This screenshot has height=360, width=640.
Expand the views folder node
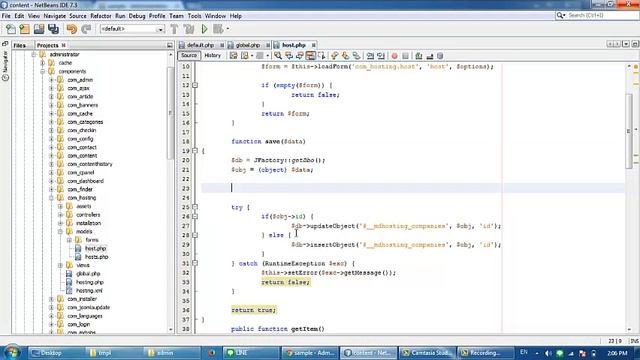coord(61,265)
